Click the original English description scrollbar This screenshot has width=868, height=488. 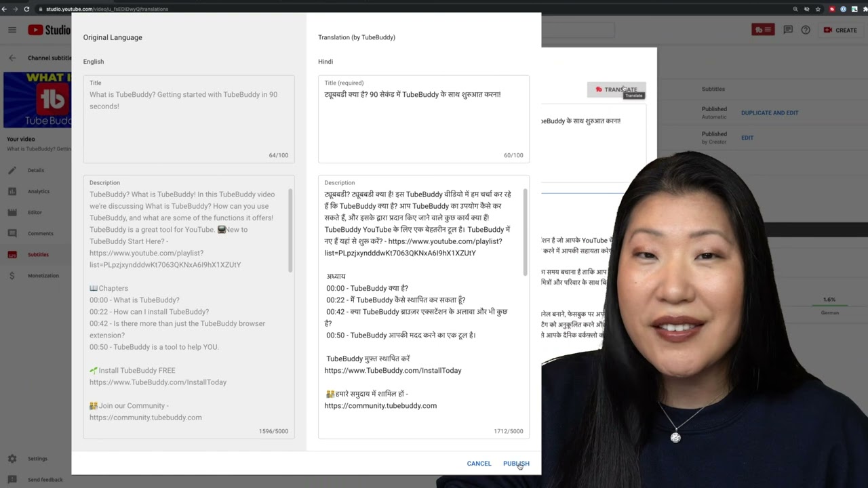point(291,230)
